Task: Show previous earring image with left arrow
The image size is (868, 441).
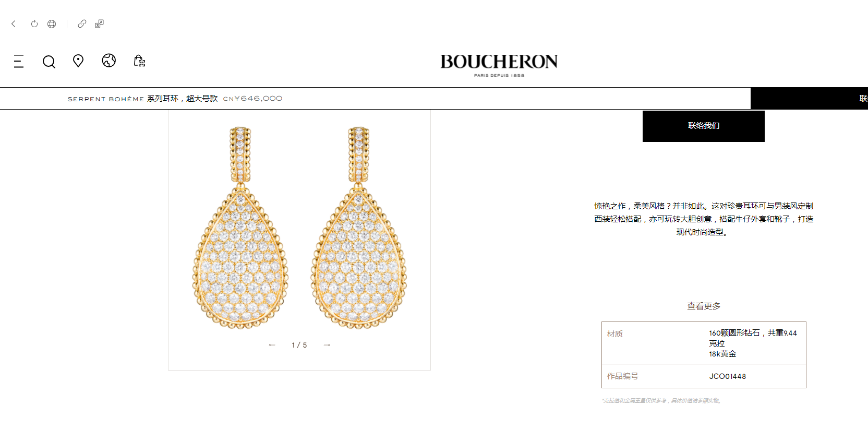Action: [272, 345]
